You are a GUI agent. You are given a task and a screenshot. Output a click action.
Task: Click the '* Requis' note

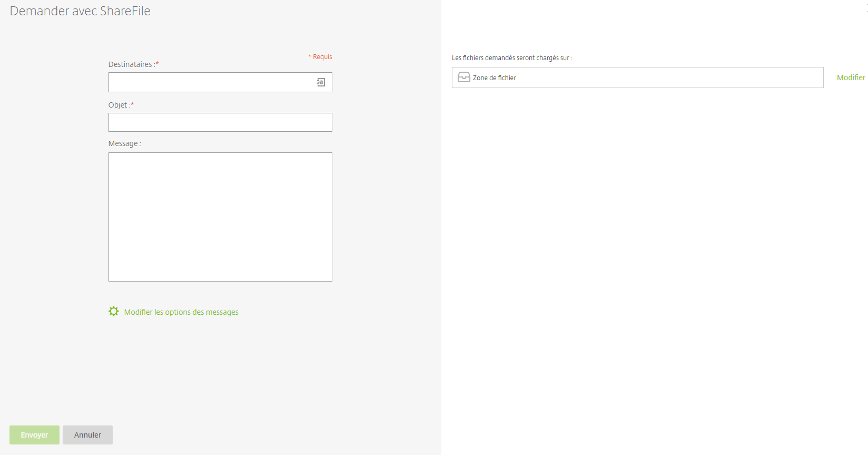[x=320, y=57]
